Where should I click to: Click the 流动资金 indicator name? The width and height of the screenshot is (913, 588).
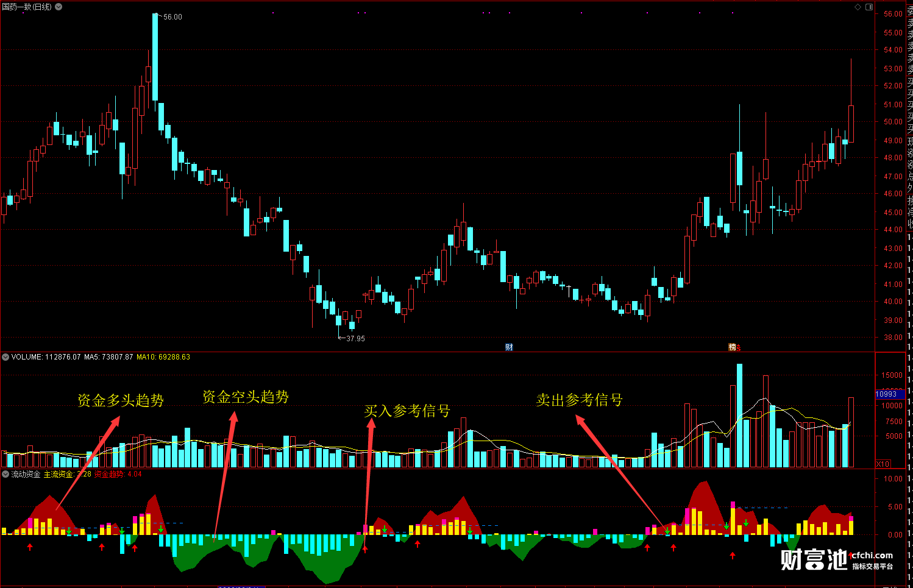coord(26,474)
